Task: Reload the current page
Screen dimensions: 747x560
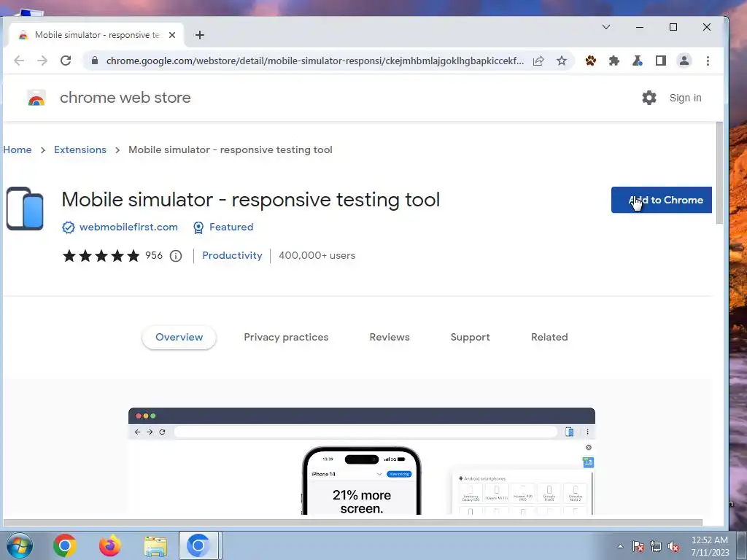Action: pos(66,61)
